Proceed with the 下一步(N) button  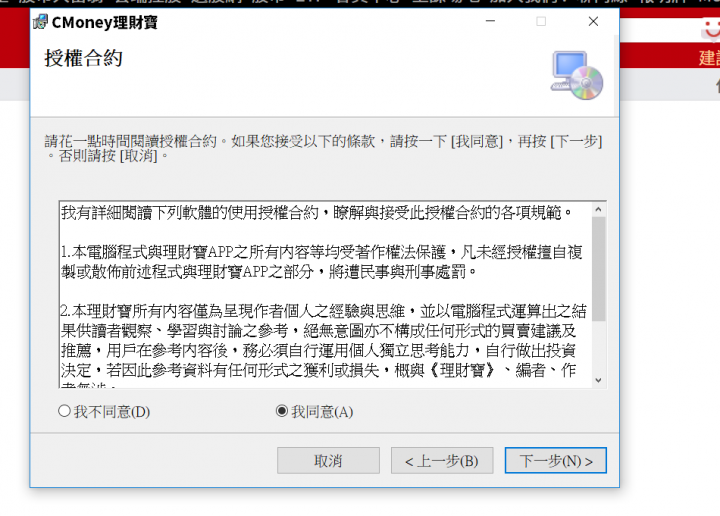(x=556, y=460)
